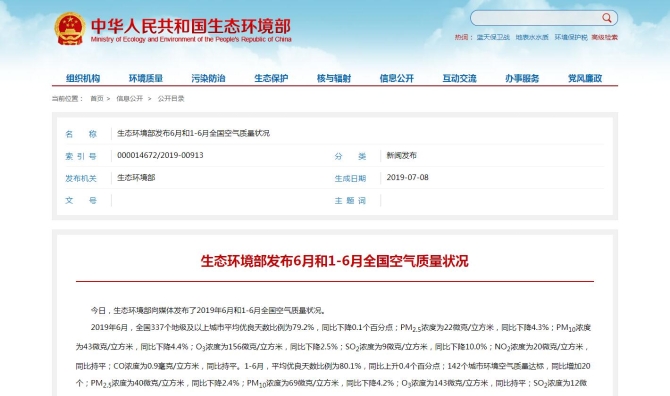Image resolution: width=670 pixels, height=396 pixels.
Task: Click the national emblem logo
Action: 70,29
